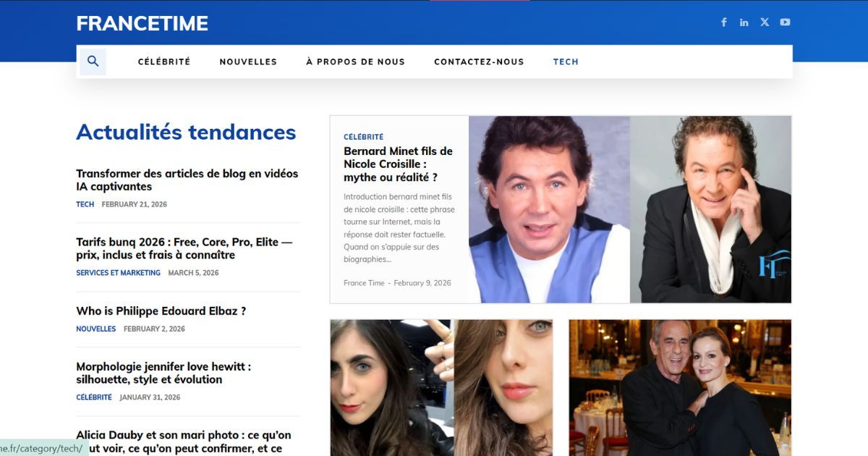Select the Bernard Minet article excerpt text

399,228
